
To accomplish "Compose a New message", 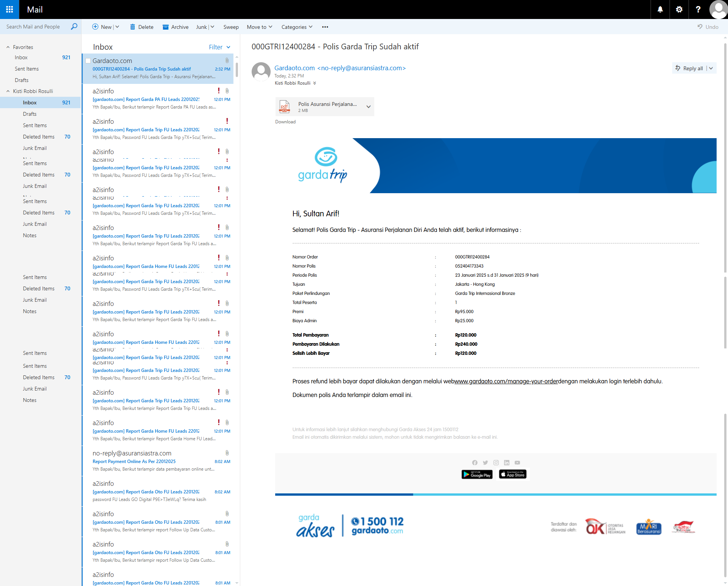I will coord(102,27).
